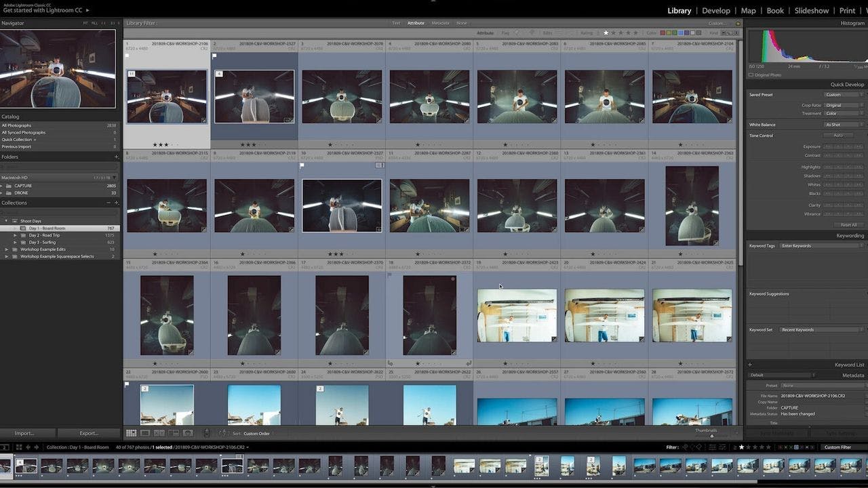868x488 pixels.
Task: Add a new collection with the Collections plus icon
Action: (x=117, y=203)
